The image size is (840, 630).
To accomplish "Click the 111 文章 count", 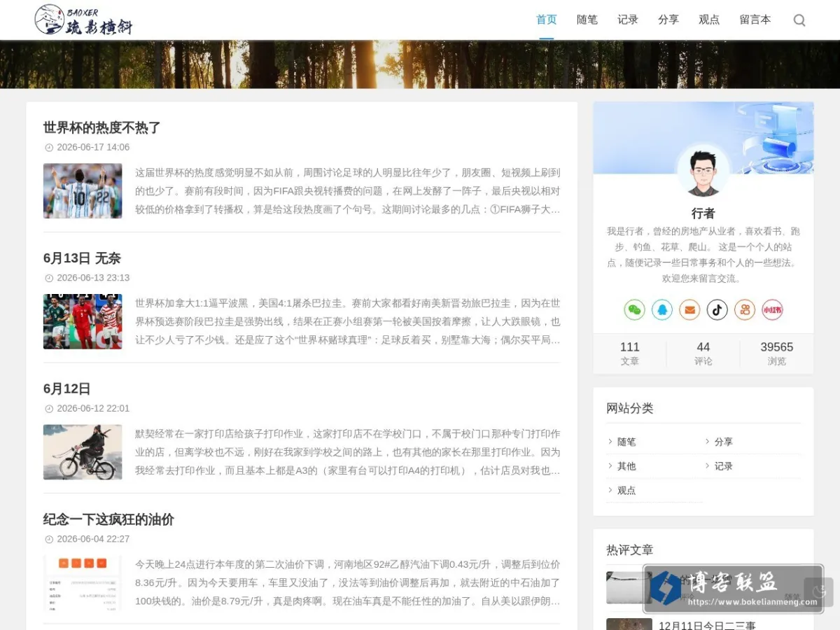I will coord(630,353).
